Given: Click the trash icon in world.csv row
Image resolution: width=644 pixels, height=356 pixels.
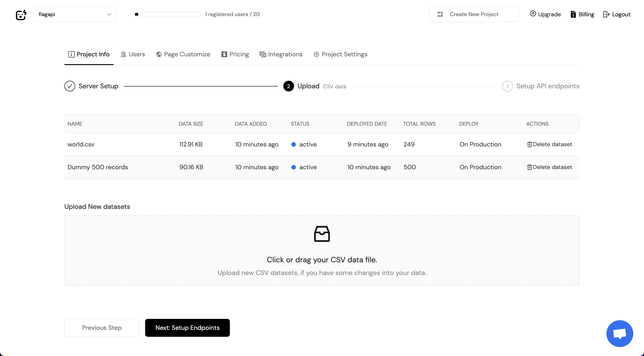Looking at the screenshot, I should tap(529, 144).
